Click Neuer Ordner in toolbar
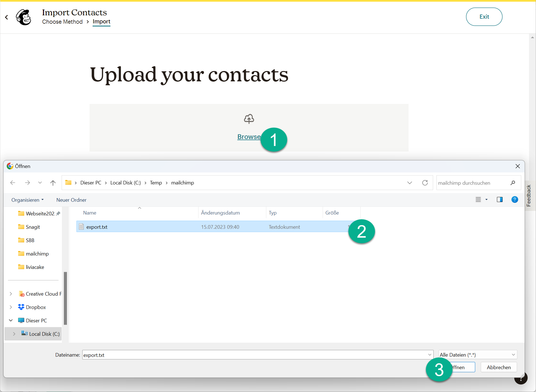This screenshot has width=536, height=392. tap(71, 200)
